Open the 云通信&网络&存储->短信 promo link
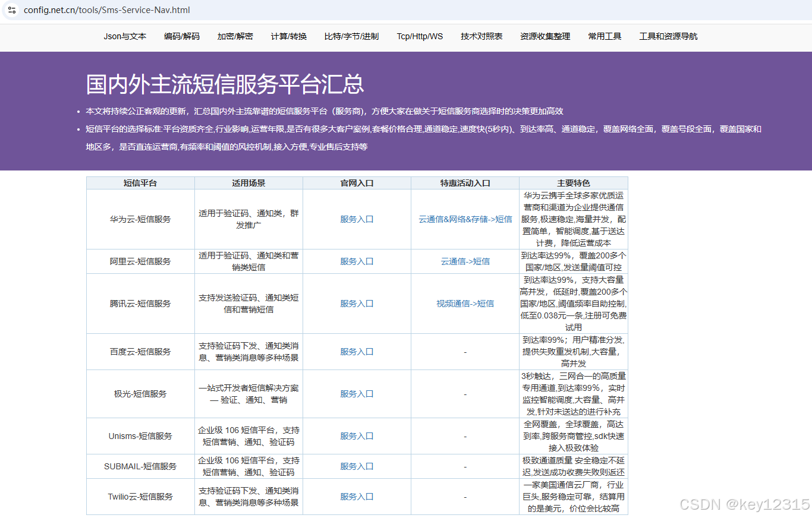This screenshot has height=518, width=812. [465, 219]
